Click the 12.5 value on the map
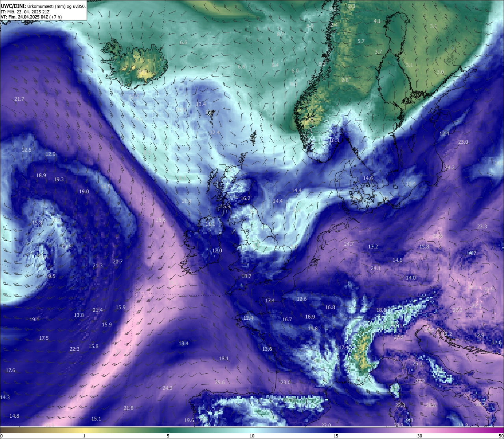 [x=27, y=150]
